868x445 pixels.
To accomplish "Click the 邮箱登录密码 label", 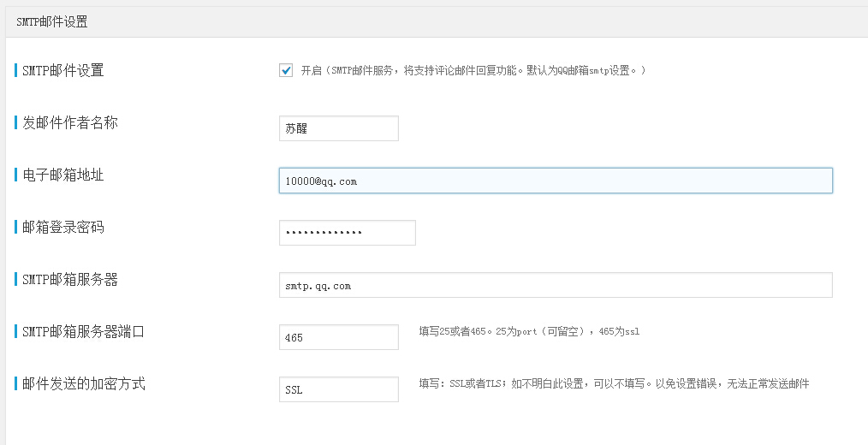I will (63, 227).
